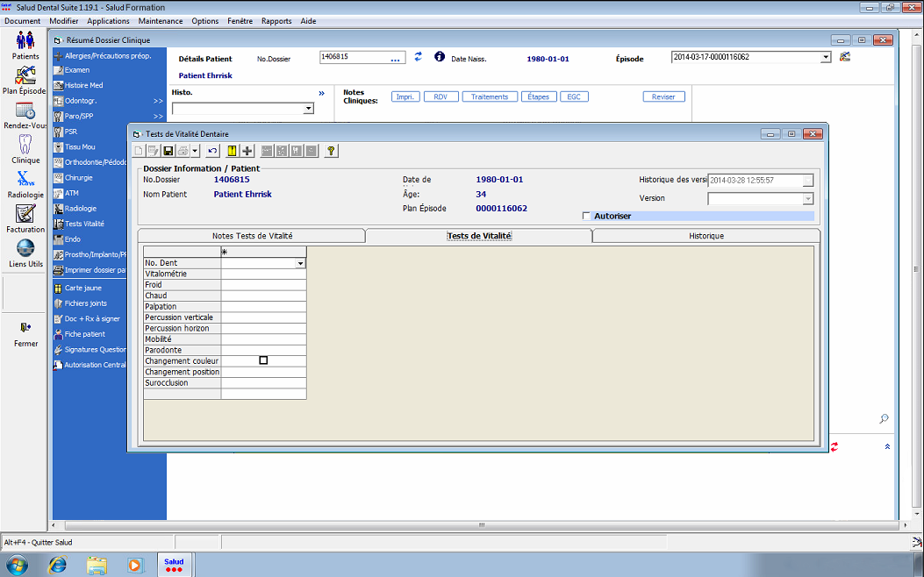Click the save diskette toolbar icon
The image size is (924, 577).
(168, 151)
